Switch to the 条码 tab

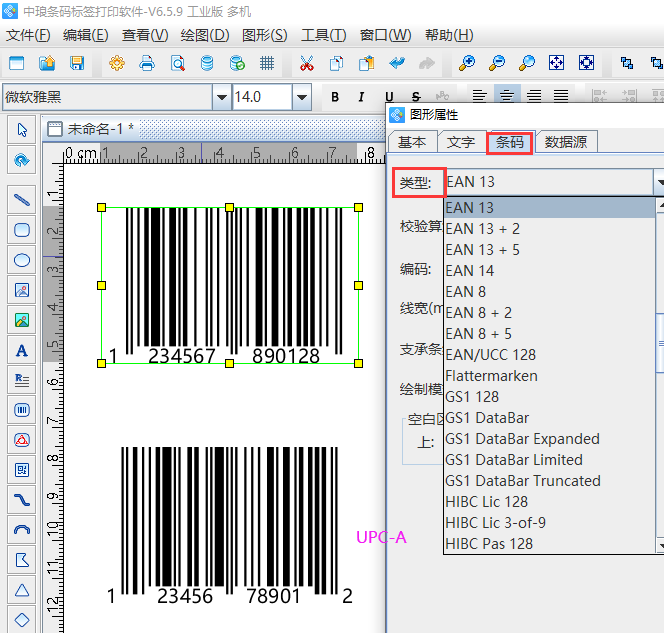point(509,143)
